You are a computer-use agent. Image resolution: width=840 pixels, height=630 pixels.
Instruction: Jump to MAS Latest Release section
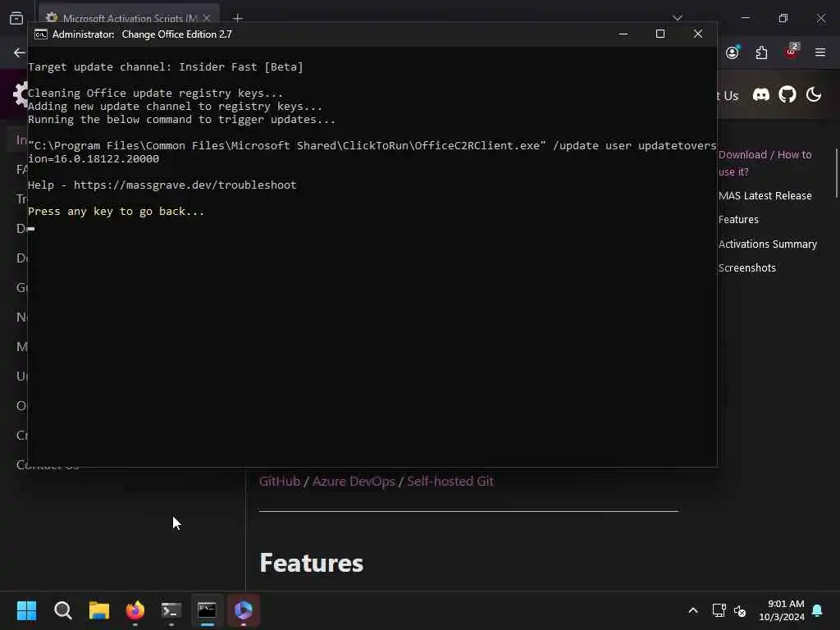pos(765,195)
